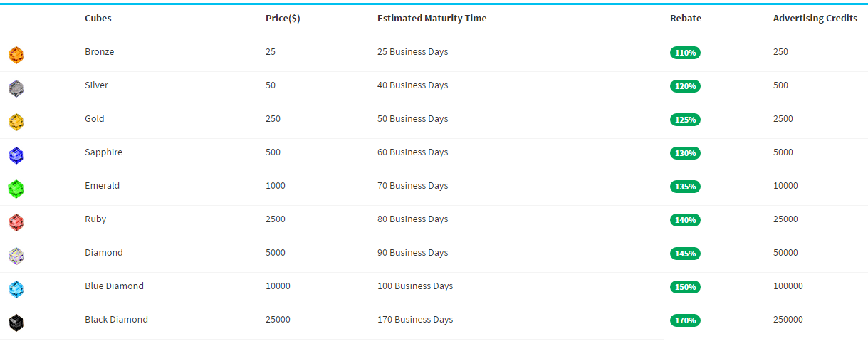The height and width of the screenshot is (344, 868).
Task: Click the Diamond cube icon
Action: click(x=16, y=256)
